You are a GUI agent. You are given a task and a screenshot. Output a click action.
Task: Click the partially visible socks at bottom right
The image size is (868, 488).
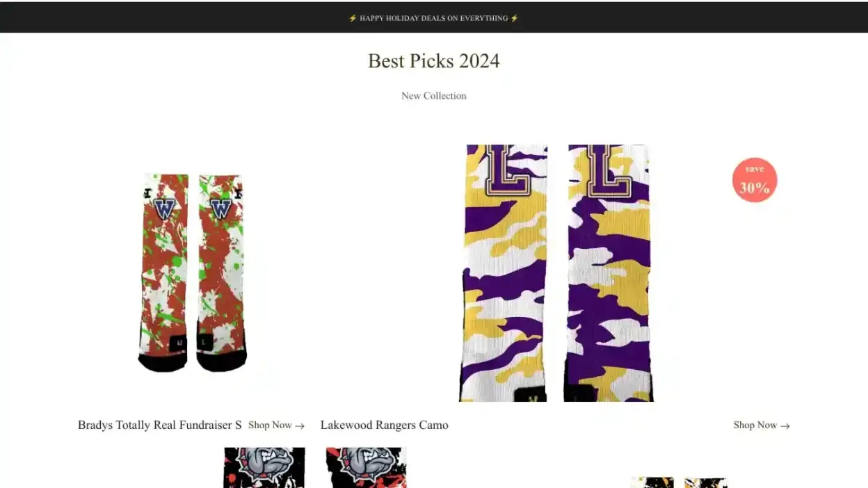[x=679, y=482]
